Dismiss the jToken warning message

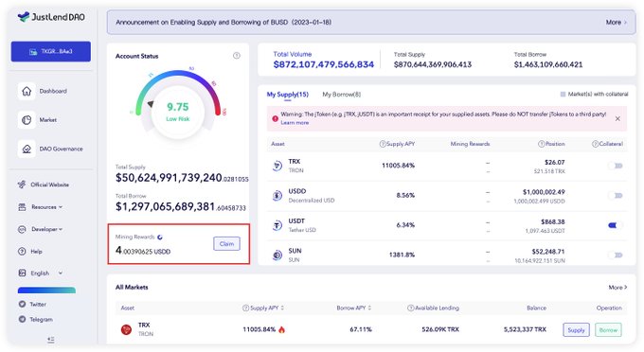pos(617,118)
